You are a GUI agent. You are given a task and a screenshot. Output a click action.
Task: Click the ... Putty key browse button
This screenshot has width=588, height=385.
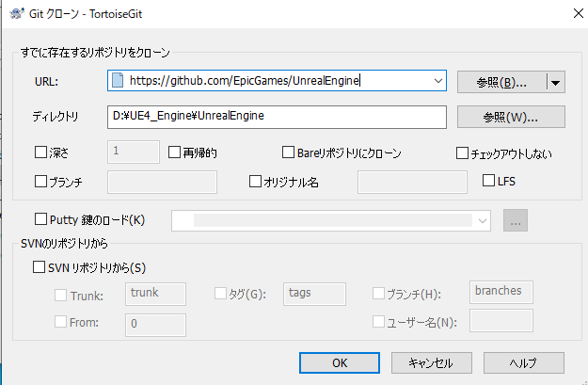pyautogui.click(x=516, y=220)
